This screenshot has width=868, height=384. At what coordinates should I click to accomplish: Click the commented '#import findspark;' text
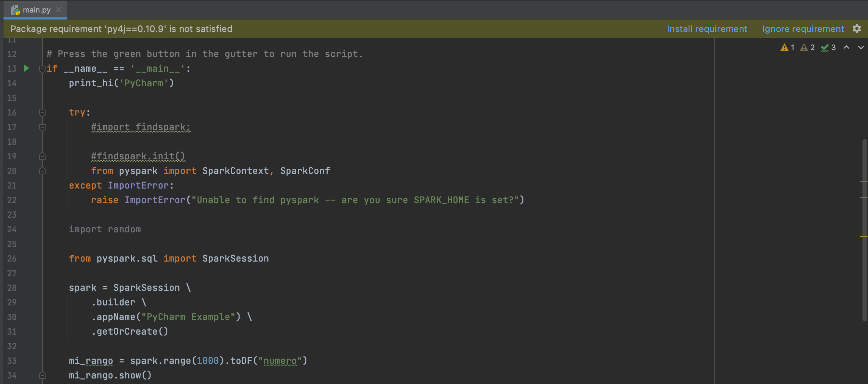(141, 127)
